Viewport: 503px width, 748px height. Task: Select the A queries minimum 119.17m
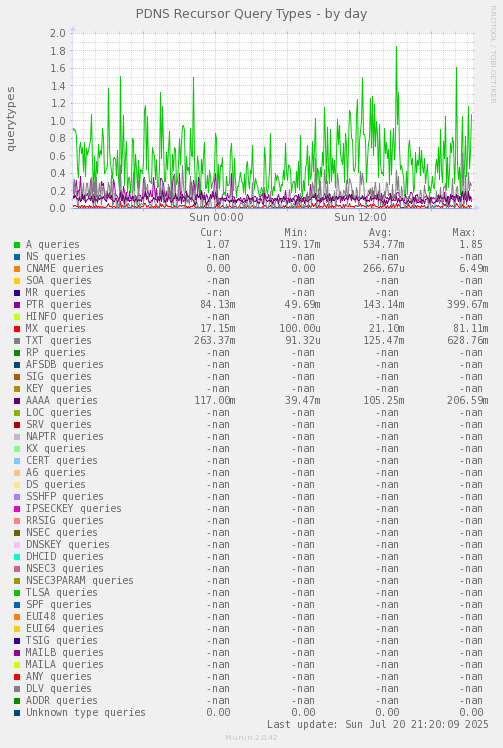tap(300, 245)
